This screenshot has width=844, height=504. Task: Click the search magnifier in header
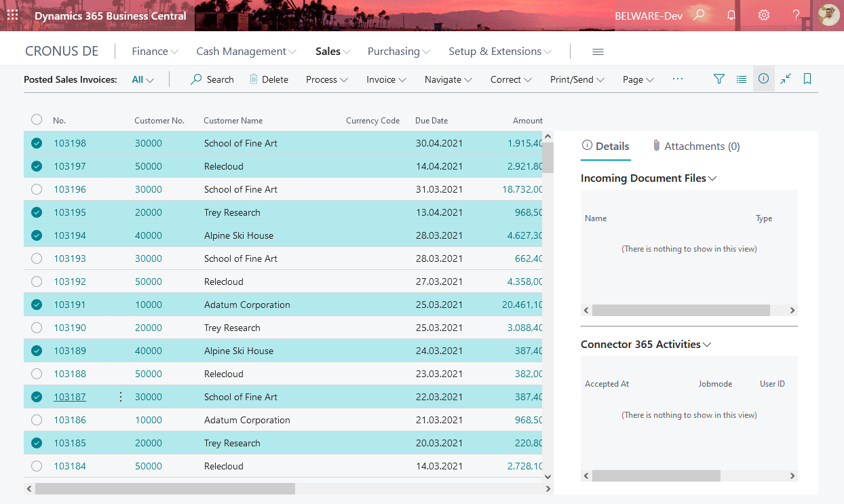[699, 15]
